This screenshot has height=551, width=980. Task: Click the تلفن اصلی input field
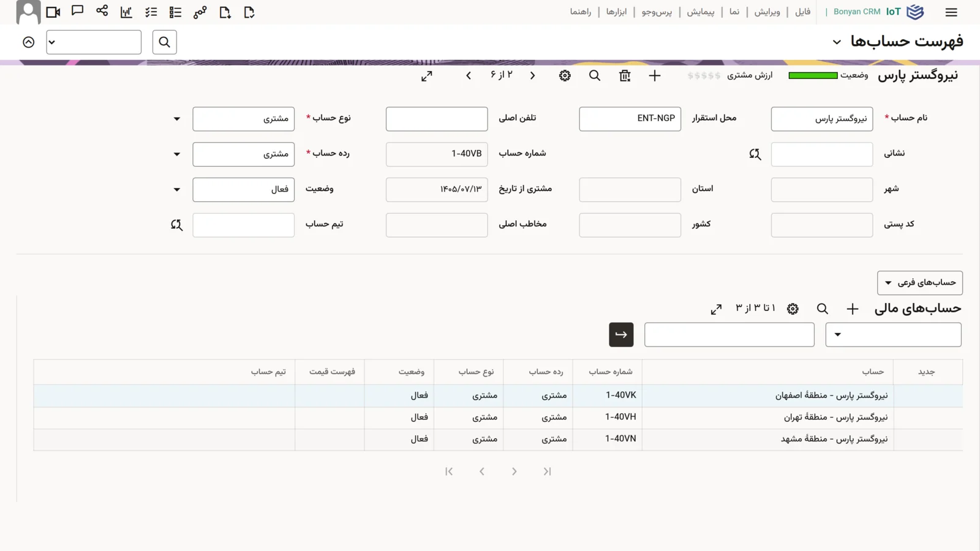437,119
